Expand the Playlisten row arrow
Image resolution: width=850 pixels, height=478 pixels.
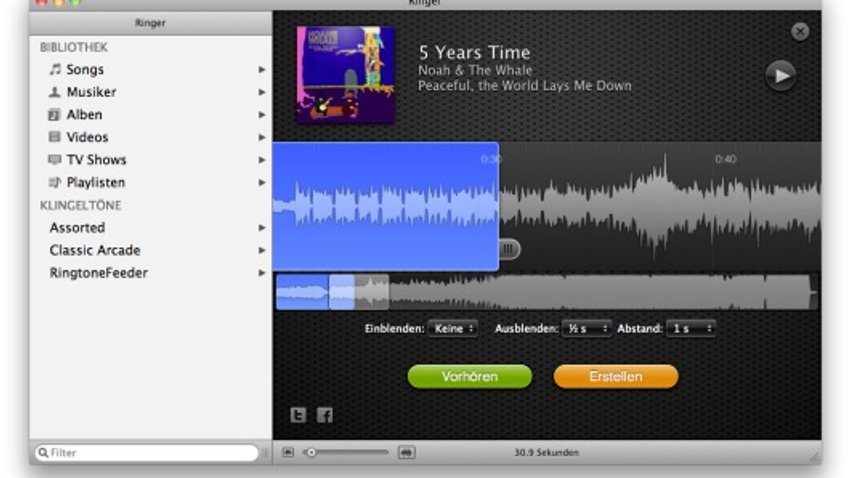pos(262,183)
